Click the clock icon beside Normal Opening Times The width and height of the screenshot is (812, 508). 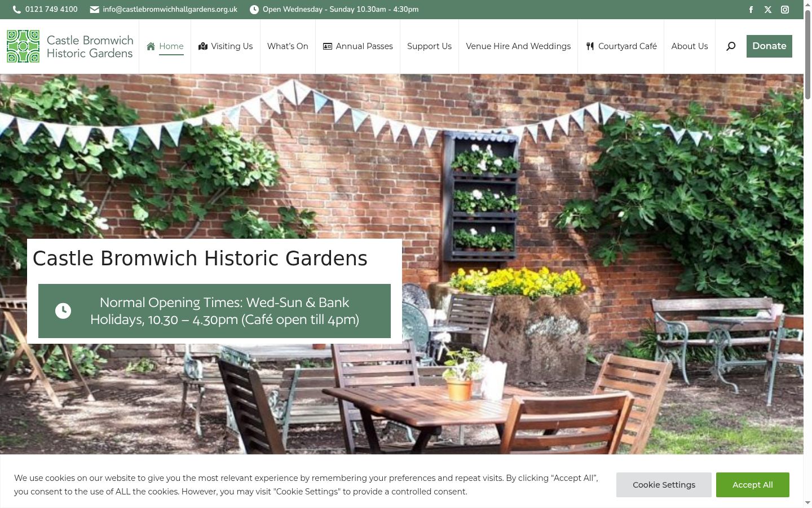point(63,311)
